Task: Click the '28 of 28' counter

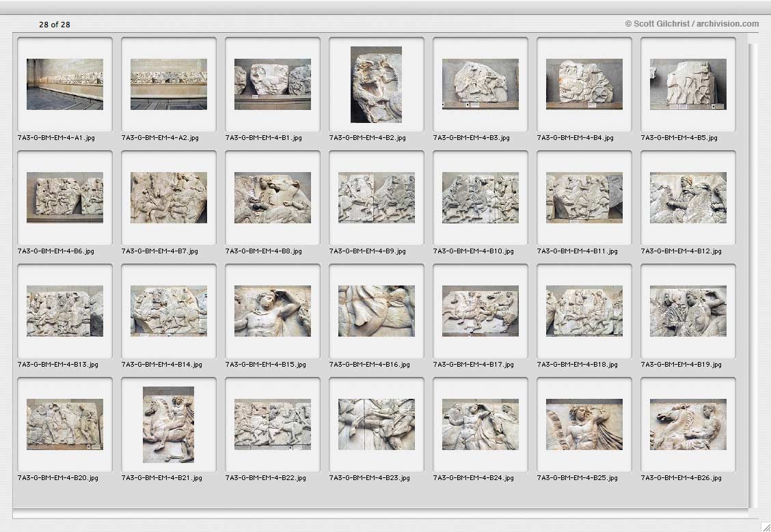Action: pyautogui.click(x=55, y=25)
